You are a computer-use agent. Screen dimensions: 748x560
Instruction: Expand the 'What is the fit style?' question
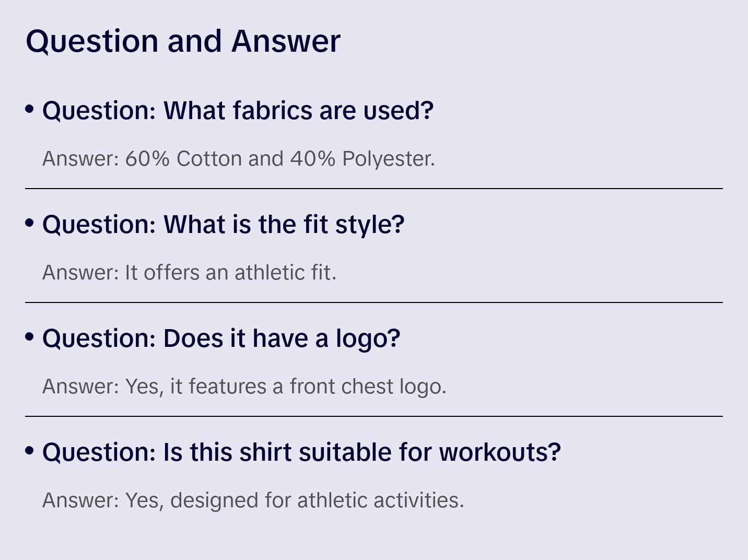pyautogui.click(x=223, y=225)
